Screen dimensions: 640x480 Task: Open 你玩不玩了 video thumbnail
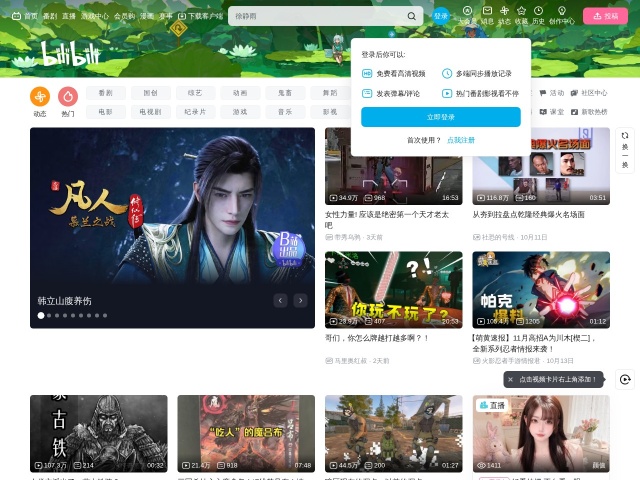393,290
